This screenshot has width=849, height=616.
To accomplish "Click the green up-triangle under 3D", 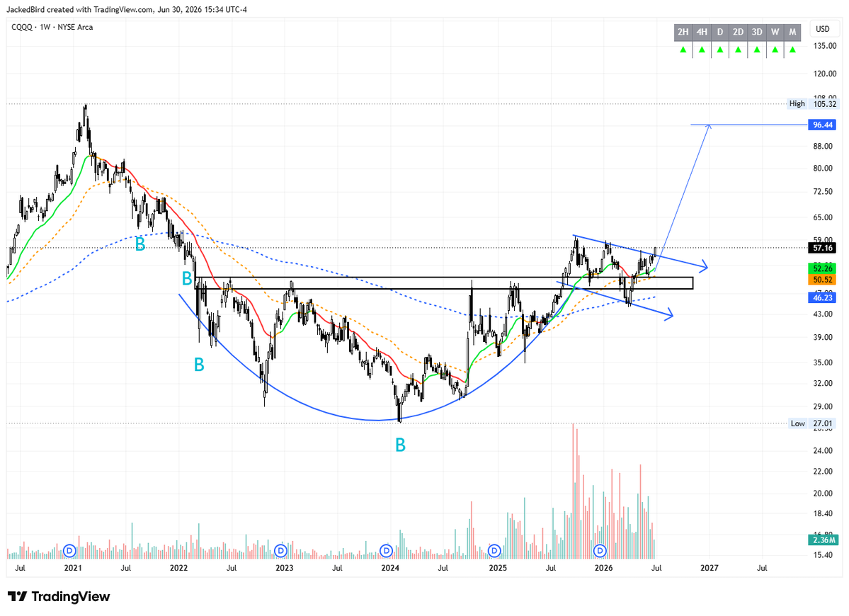I will [757, 50].
